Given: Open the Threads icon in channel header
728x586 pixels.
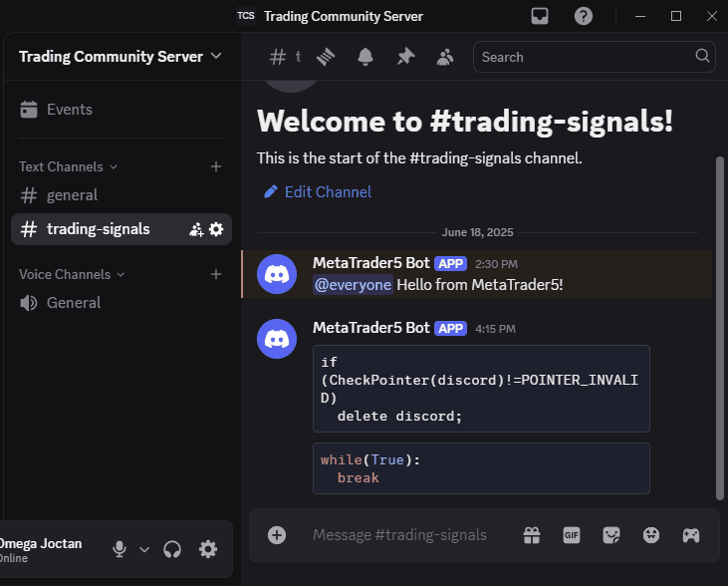Looking at the screenshot, I should (326, 57).
